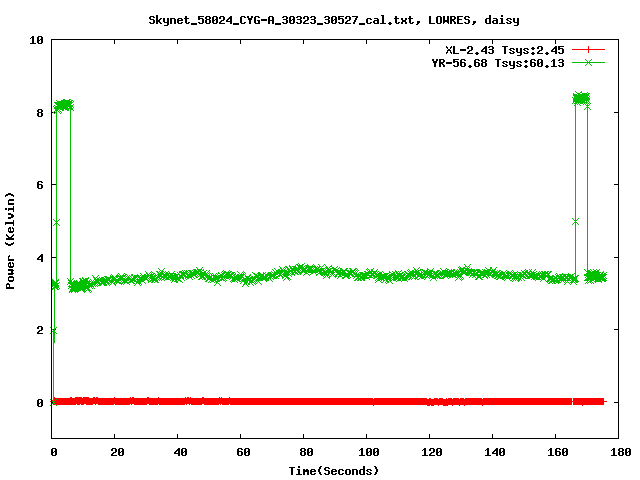Click x-axis tick label 20

tap(117, 452)
